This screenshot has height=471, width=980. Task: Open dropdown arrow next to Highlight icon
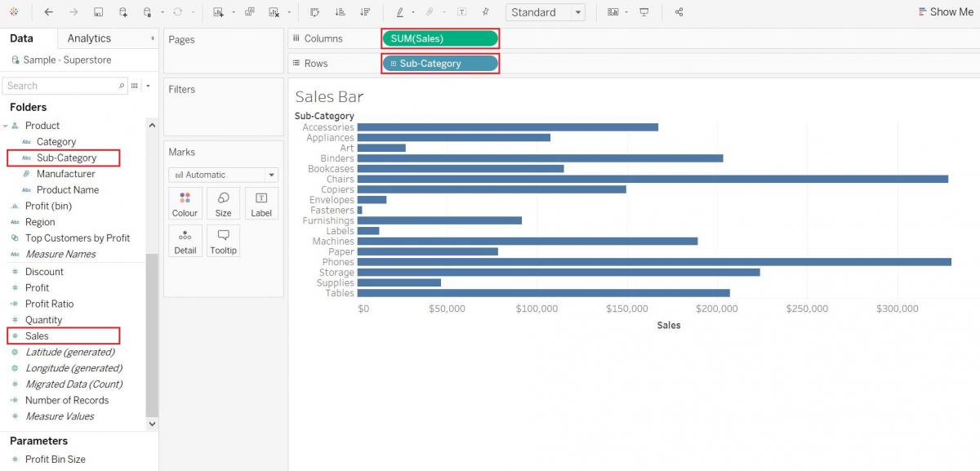click(x=413, y=12)
